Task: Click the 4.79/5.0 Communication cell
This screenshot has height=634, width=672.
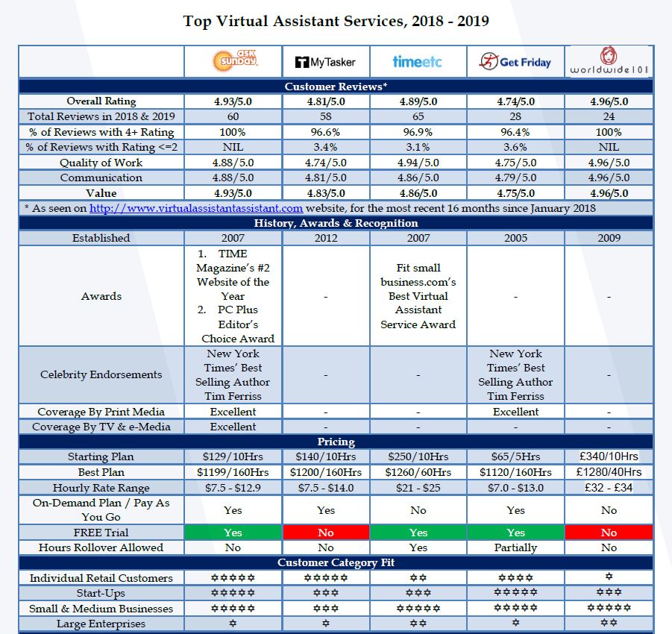Action: click(x=515, y=178)
